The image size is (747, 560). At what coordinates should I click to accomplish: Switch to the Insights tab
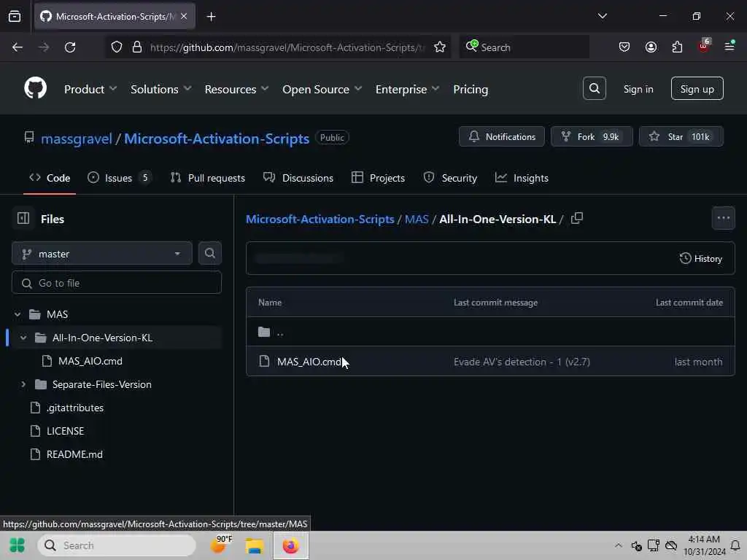click(522, 178)
